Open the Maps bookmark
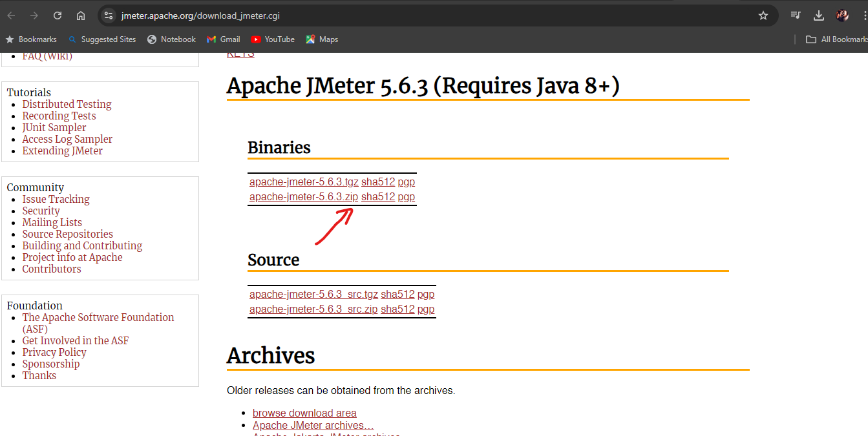868x436 pixels. [321, 39]
